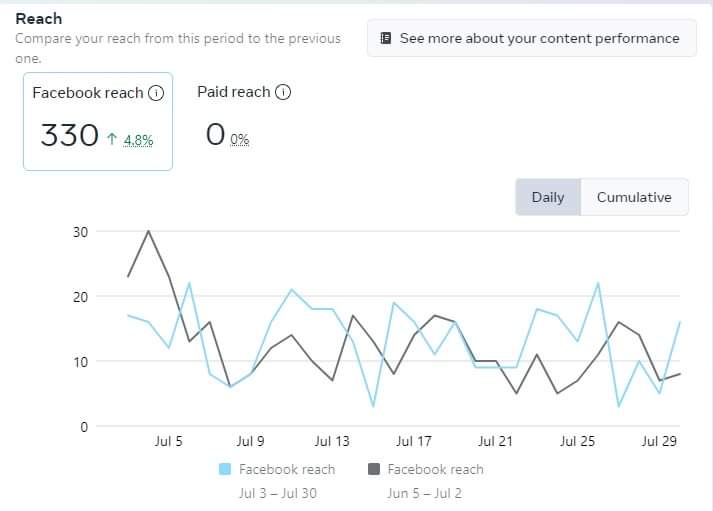Click the 330 Facebook reach number

point(69,135)
